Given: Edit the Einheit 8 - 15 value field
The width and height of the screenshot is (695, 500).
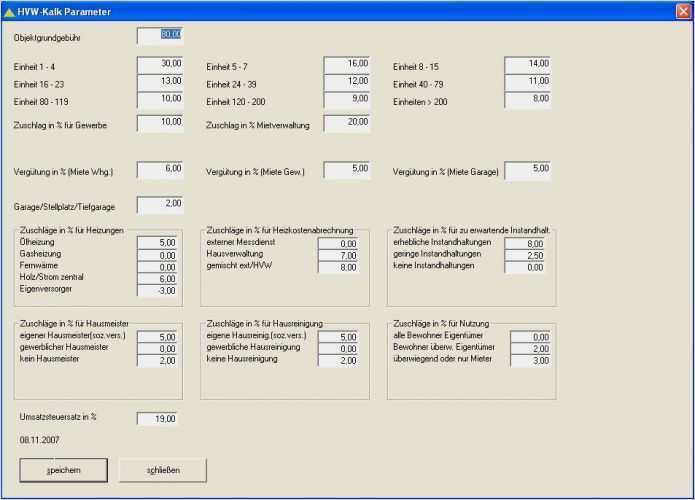Looking at the screenshot, I should pos(527,65).
